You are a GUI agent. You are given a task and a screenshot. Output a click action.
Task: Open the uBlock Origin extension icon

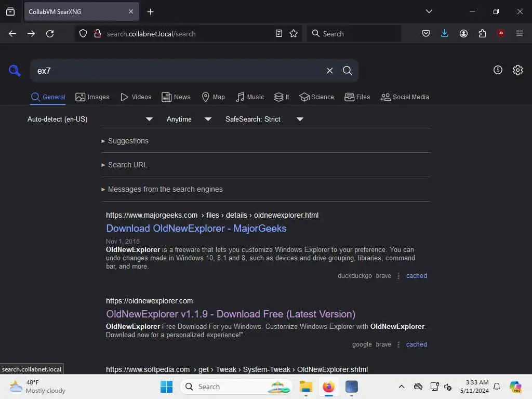[501, 33]
